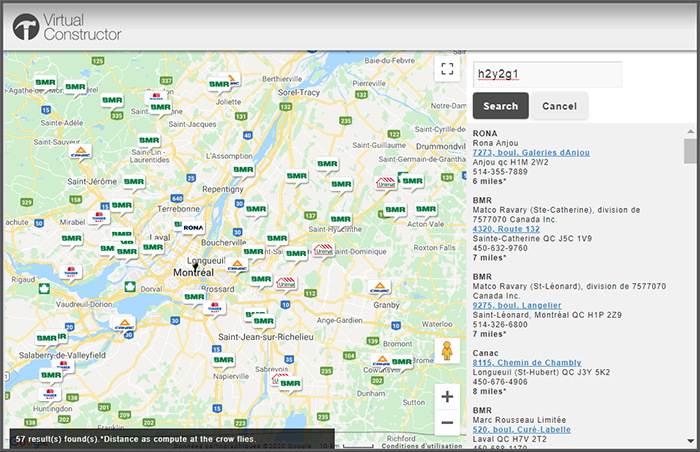
Task: Select the BMR marker near Bromont
Action: [x=402, y=362]
